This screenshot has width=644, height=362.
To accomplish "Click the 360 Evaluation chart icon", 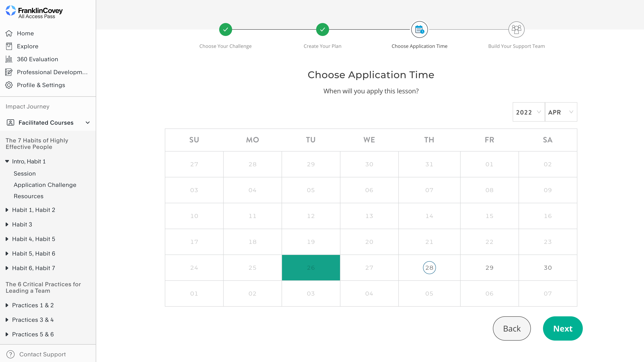I will click(9, 59).
